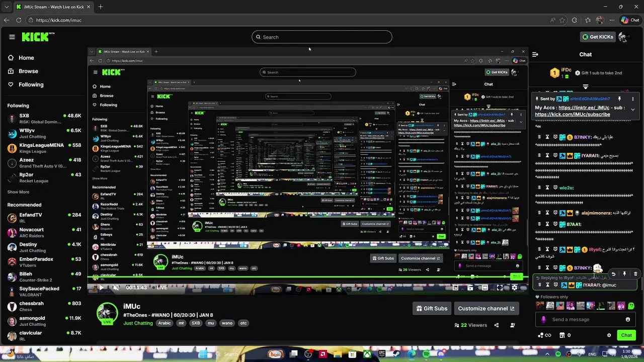Expand Show More under Following
The image size is (644, 362).
click(x=18, y=192)
